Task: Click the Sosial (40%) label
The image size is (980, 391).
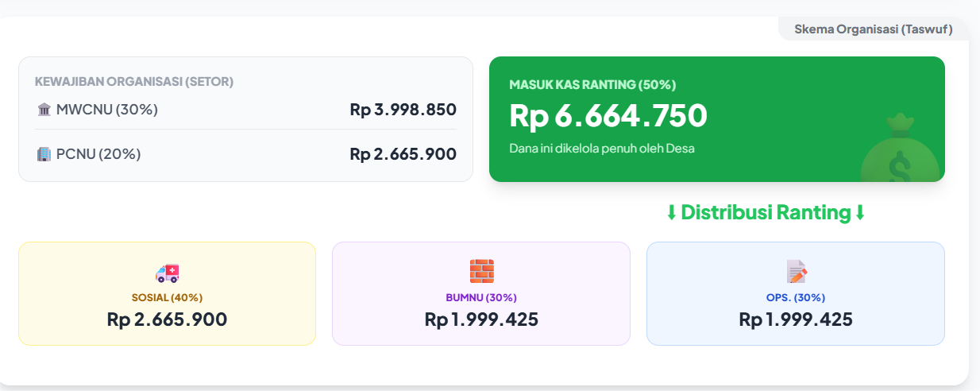Action: pyautogui.click(x=167, y=298)
